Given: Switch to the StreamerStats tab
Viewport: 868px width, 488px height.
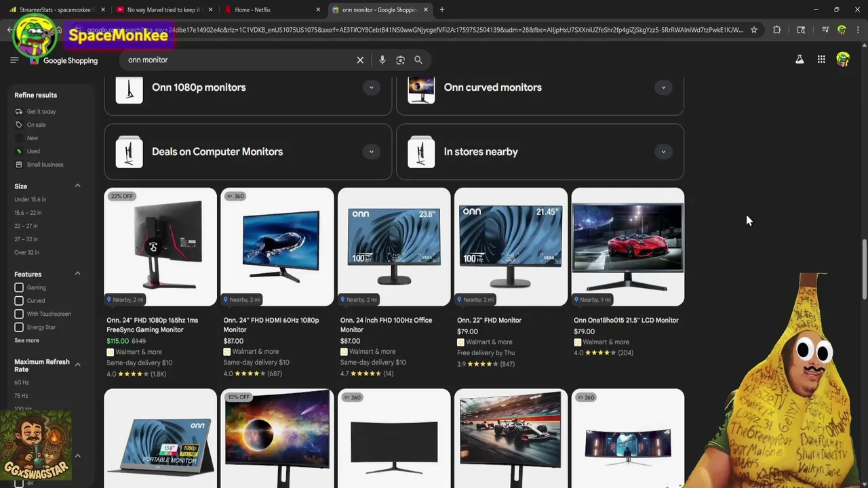Looking at the screenshot, I should tap(58, 9).
